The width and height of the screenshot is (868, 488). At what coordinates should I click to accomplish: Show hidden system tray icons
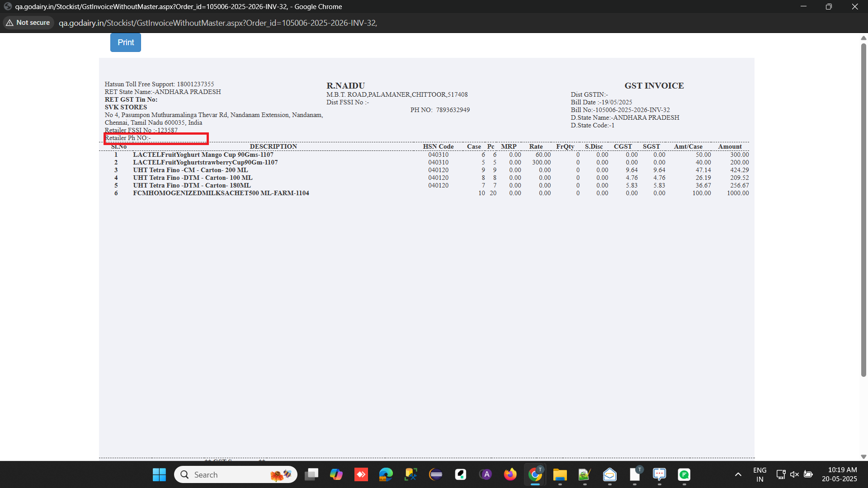click(x=738, y=474)
